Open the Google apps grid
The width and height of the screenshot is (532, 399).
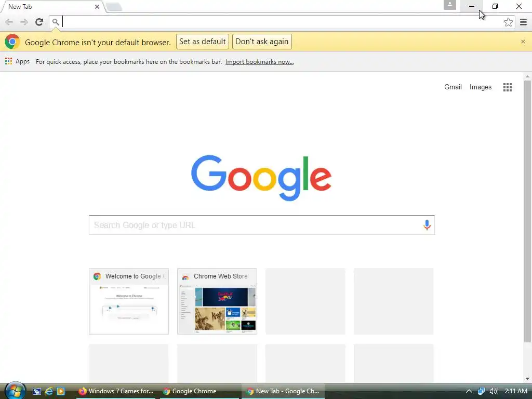pos(507,87)
